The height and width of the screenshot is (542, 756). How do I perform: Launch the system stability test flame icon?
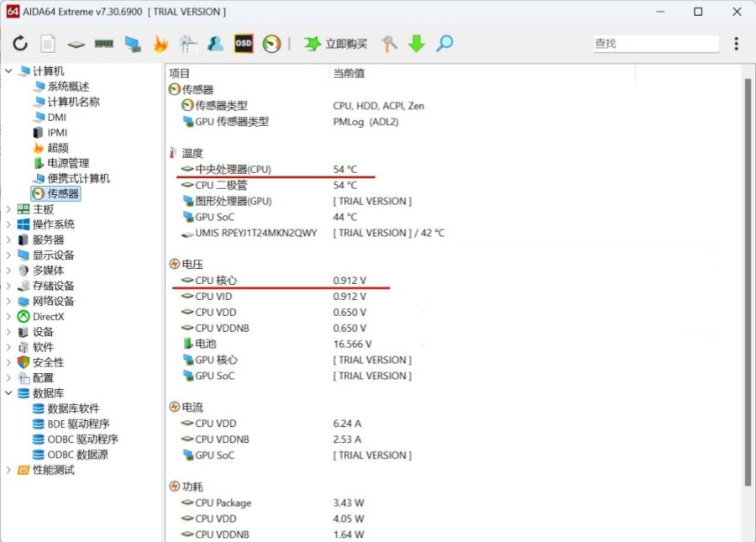click(160, 44)
